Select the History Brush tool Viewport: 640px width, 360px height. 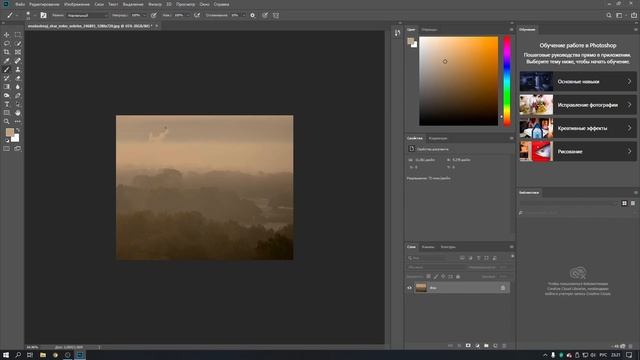[x=7, y=78]
